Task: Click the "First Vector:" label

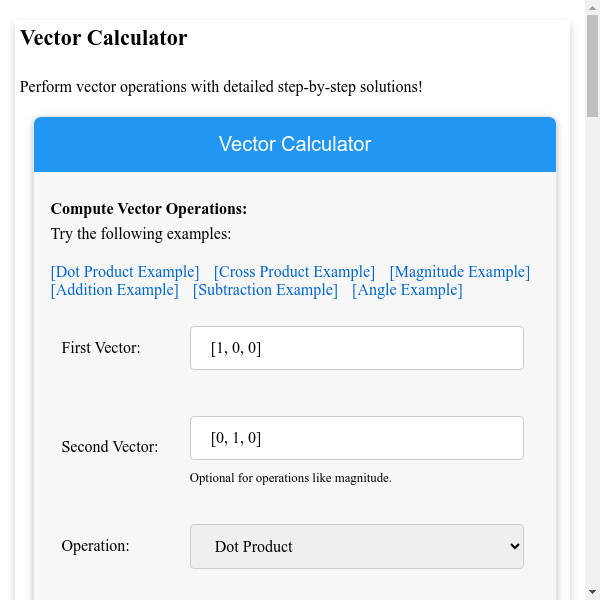Action: tap(101, 348)
